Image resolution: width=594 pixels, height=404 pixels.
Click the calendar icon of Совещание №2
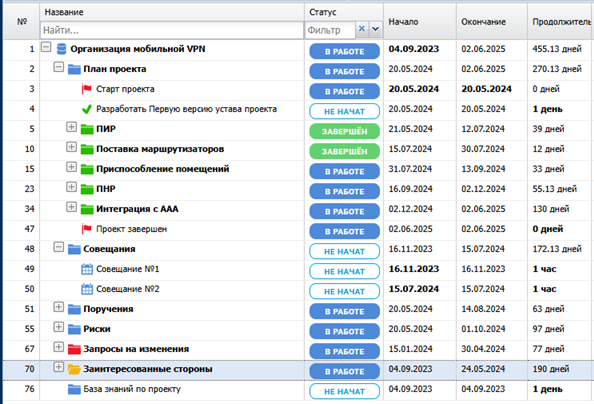(87, 289)
